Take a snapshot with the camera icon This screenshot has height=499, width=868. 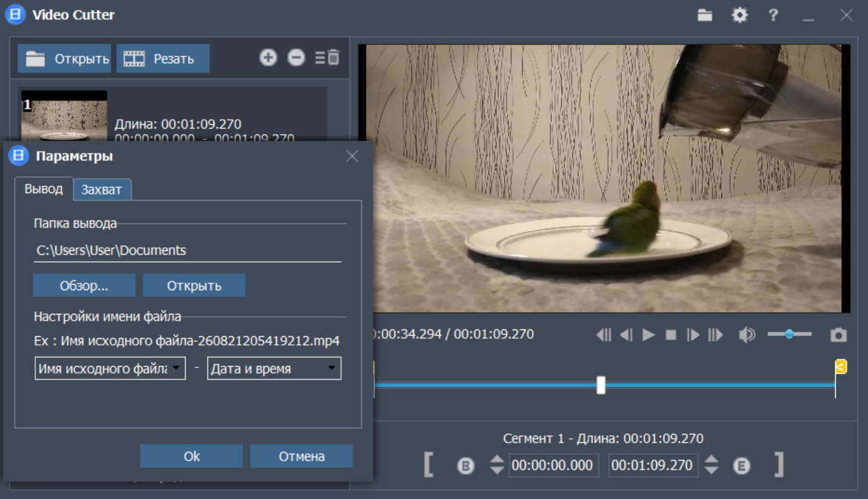[839, 335]
